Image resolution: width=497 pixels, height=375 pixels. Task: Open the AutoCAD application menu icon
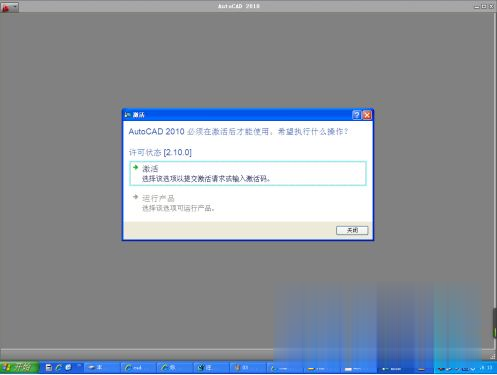(9, 7)
